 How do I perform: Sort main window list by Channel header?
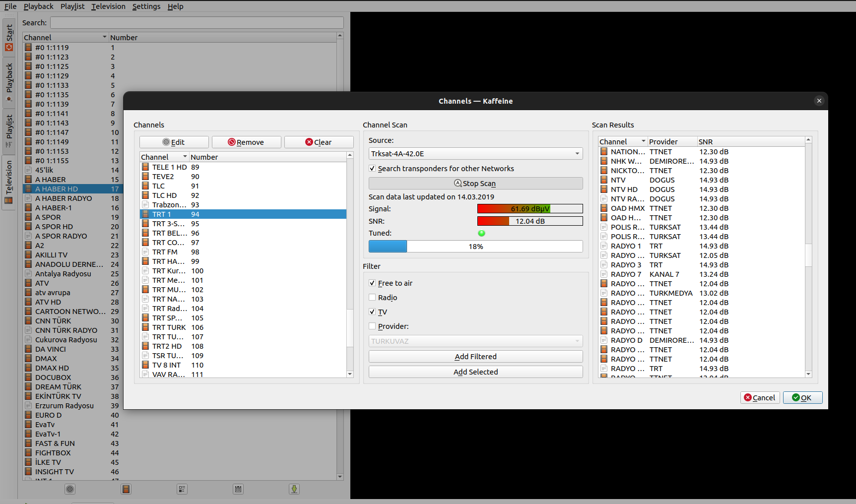click(x=66, y=38)
